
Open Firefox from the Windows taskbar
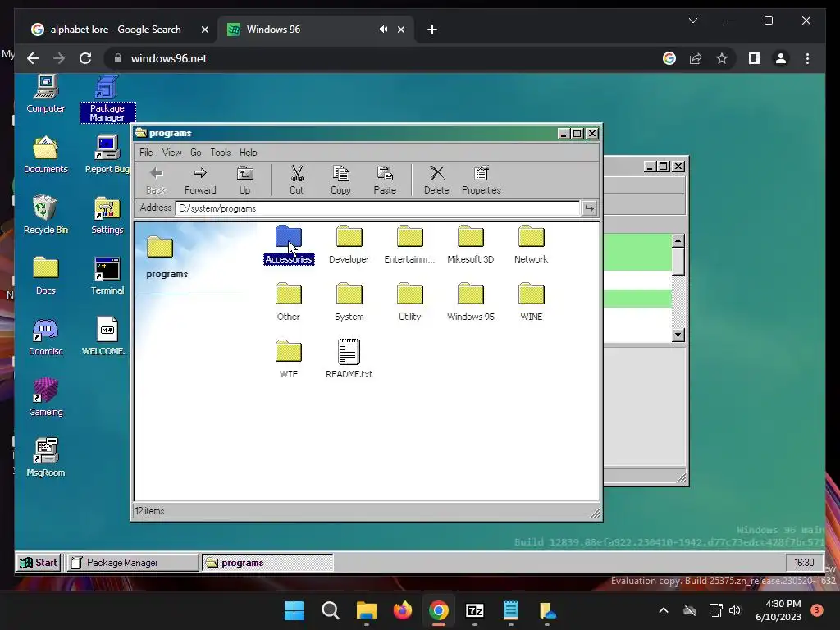402,610
